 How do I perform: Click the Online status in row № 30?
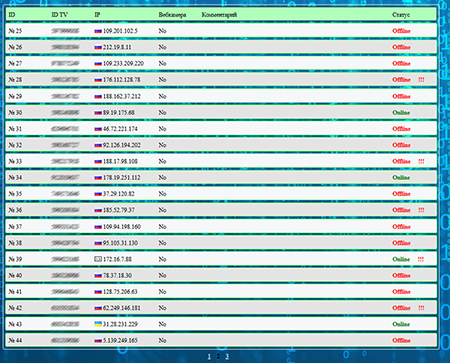click(401, 113)
